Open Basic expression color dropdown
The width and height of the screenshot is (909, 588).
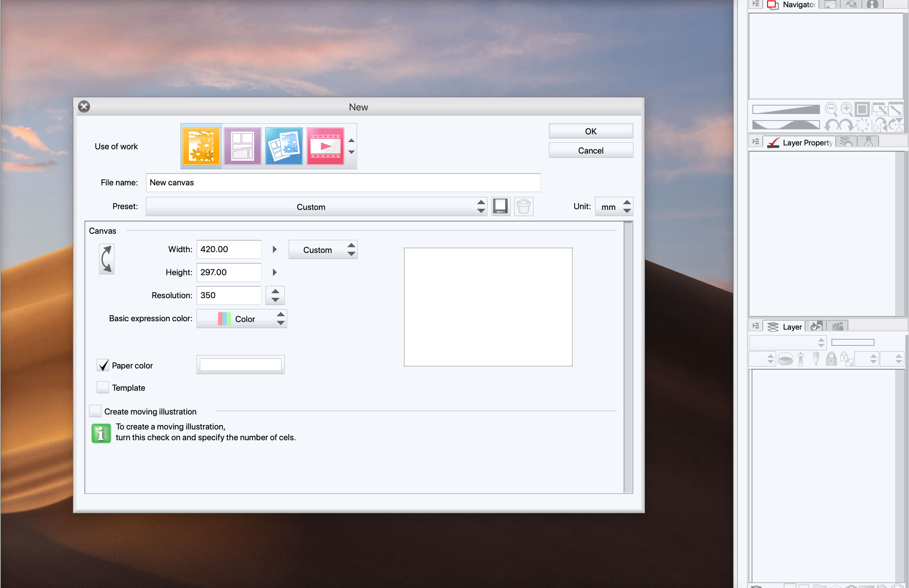[241, 319]
